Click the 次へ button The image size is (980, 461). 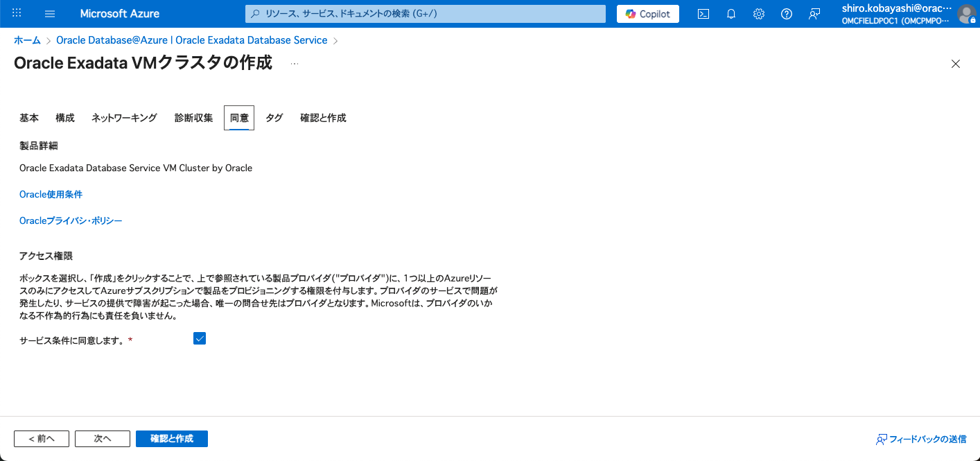tap(102, 438)
